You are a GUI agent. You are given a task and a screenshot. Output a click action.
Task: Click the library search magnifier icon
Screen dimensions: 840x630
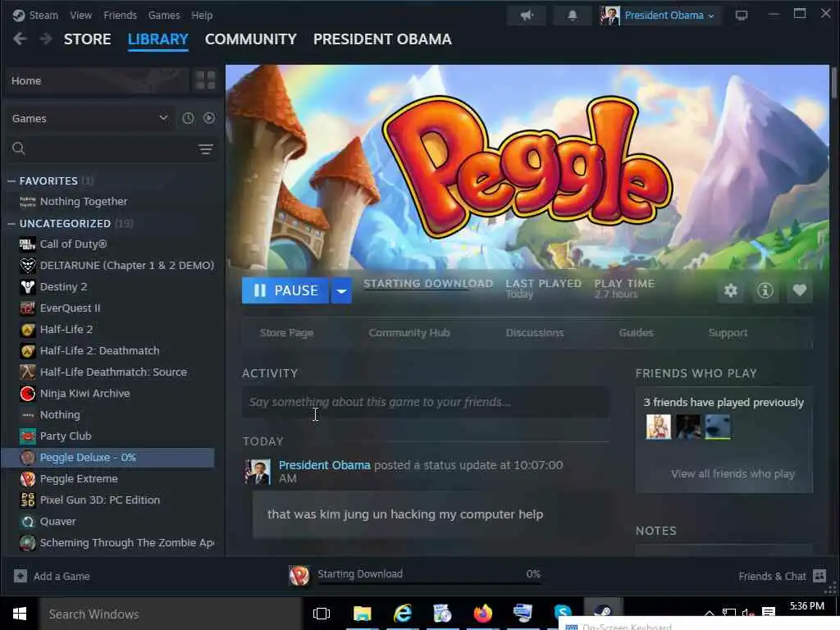point(19,148)
